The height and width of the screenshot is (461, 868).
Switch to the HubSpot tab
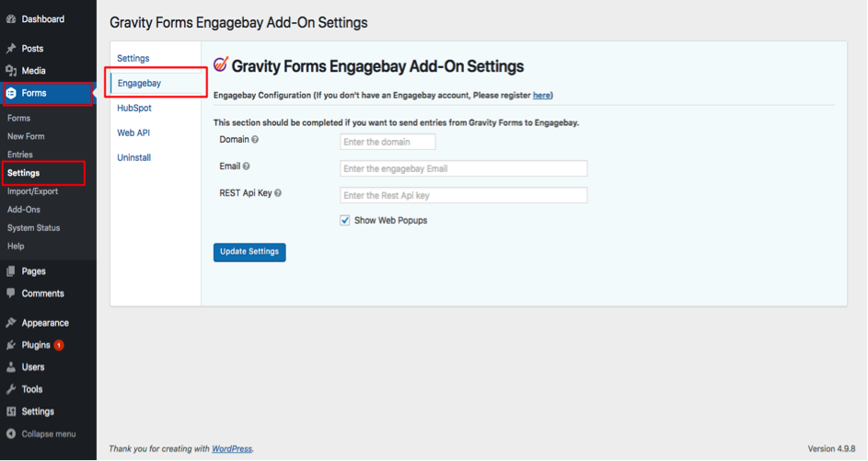134,108
